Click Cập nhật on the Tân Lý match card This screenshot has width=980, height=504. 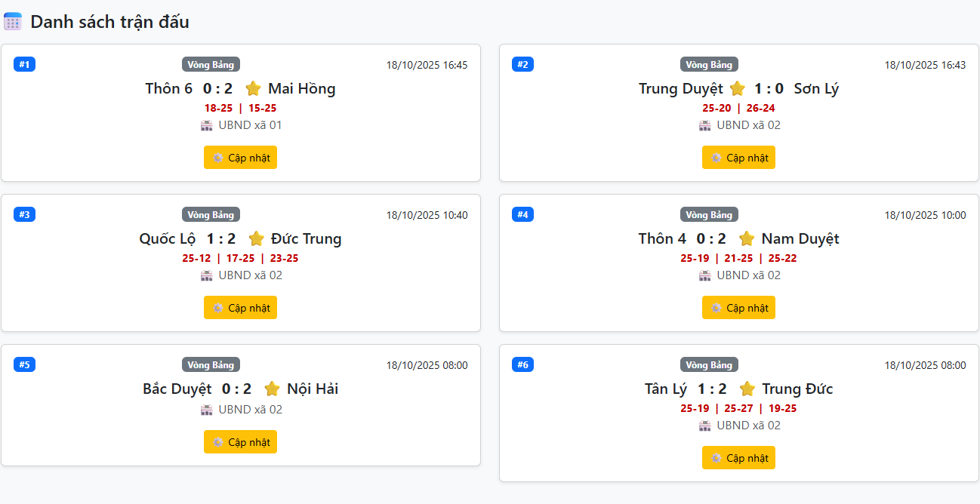click(x=738, y=457)
